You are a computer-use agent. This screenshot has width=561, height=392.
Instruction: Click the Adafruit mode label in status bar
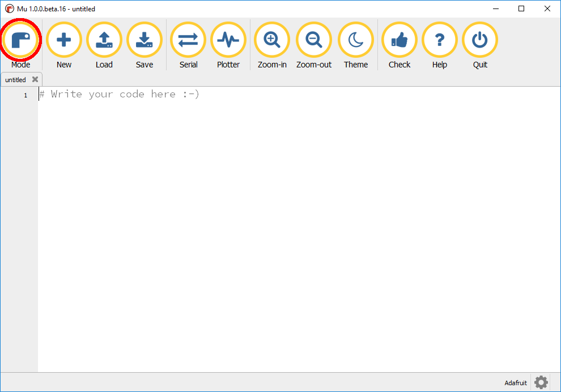tap(516, 383)
